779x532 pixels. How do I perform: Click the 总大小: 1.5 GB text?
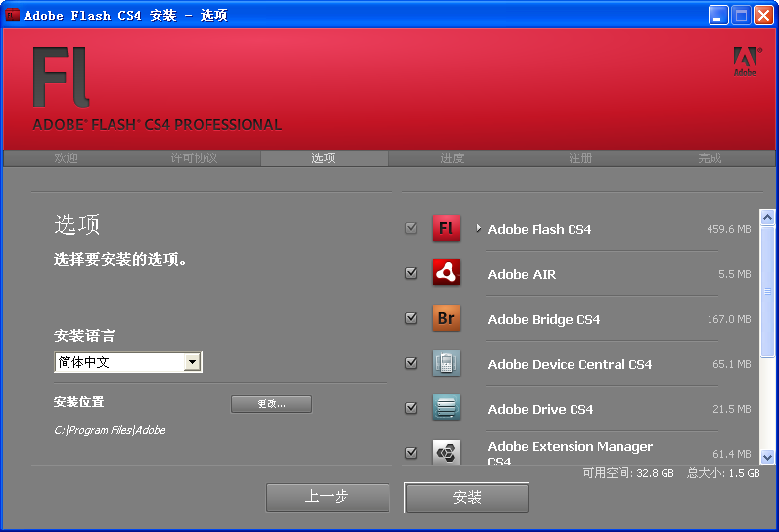pos(723,473)
